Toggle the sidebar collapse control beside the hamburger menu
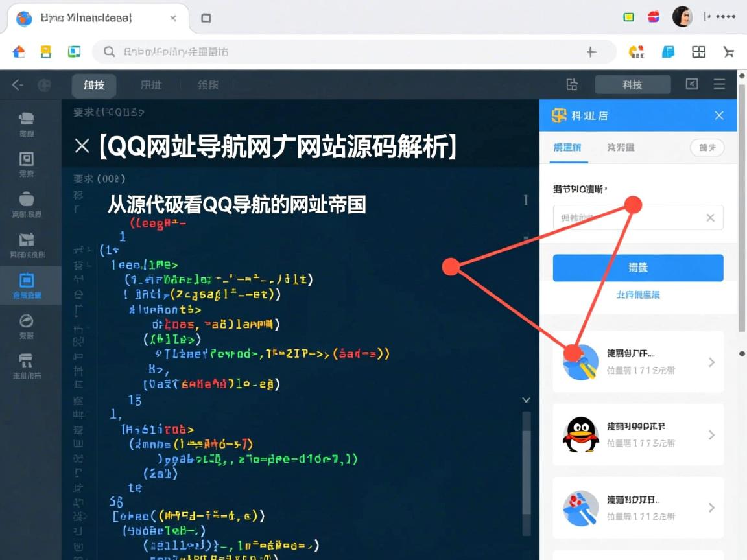 point(691,84)
